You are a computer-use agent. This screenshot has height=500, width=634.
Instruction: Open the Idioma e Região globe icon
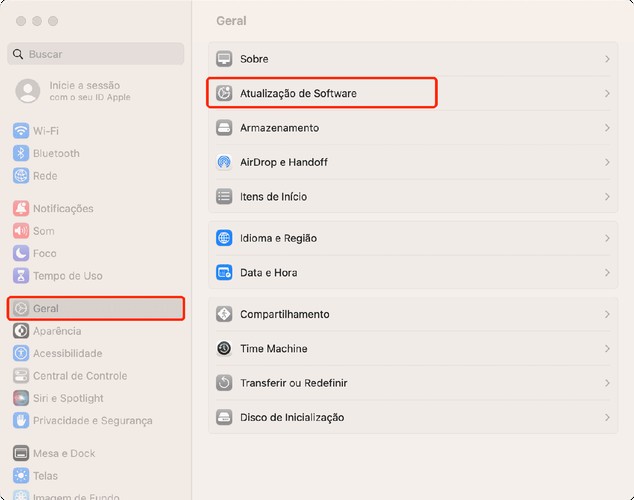[x=224, y=238]
